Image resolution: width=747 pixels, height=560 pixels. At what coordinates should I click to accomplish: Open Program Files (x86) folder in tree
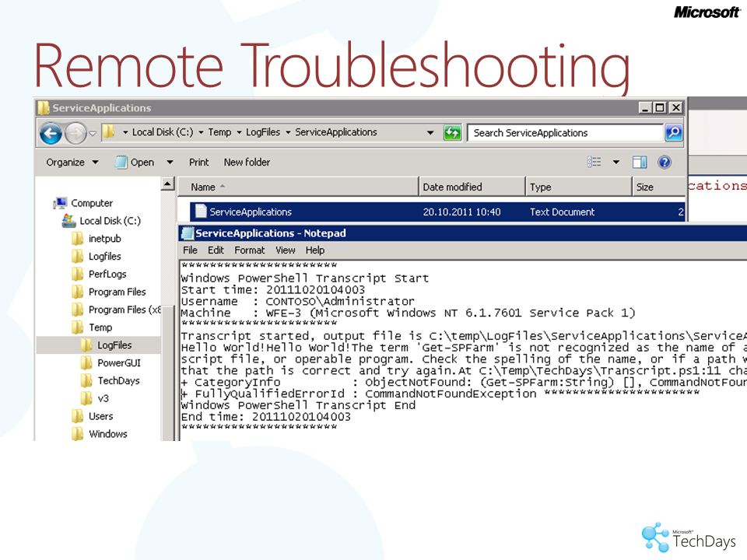pyautogui.click(x=116, y=310)
